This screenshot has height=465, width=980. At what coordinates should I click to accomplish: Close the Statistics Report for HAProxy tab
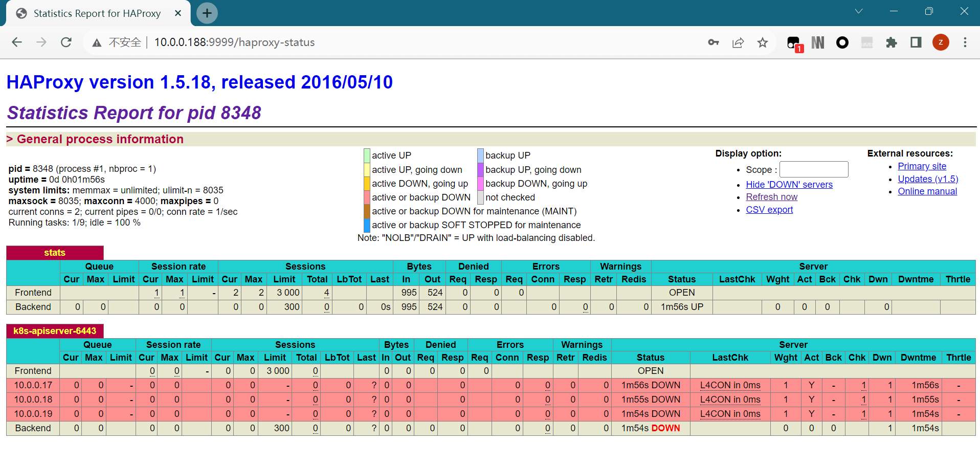click(178, 13)
